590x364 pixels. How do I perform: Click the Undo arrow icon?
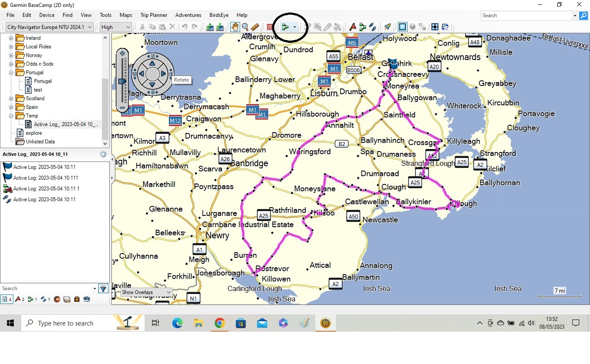pos(185,27)
